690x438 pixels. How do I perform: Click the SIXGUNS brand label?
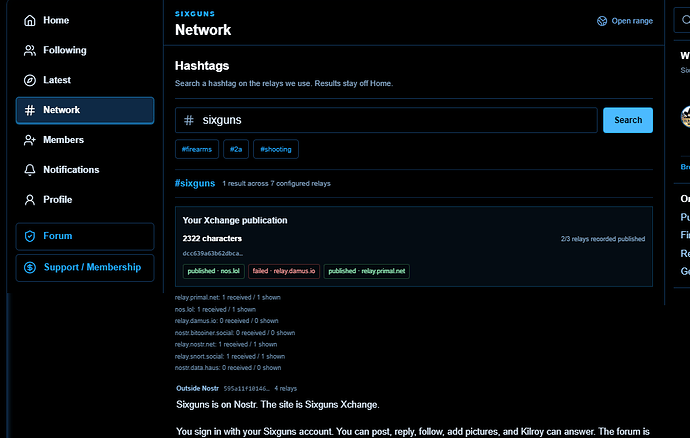(195, 14)
